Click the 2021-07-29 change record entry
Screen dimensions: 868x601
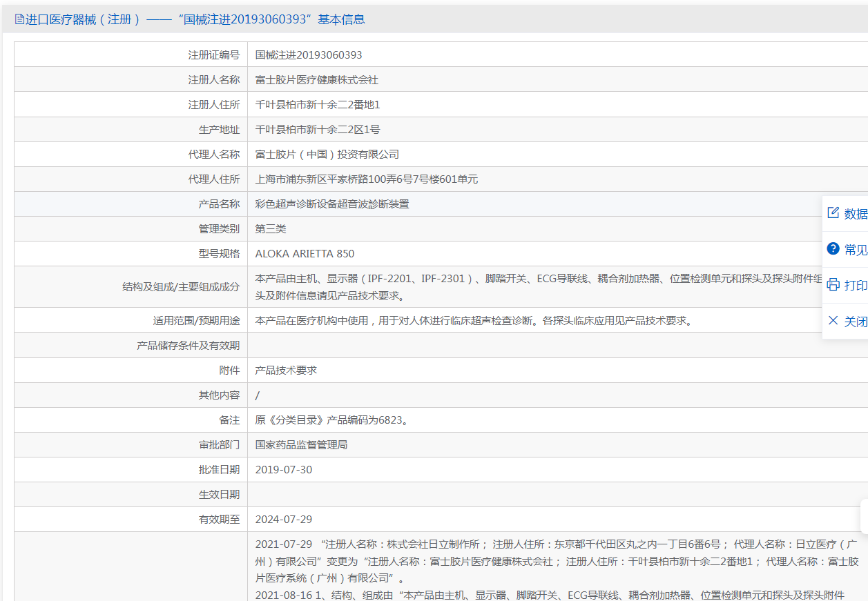pos(557,562)
